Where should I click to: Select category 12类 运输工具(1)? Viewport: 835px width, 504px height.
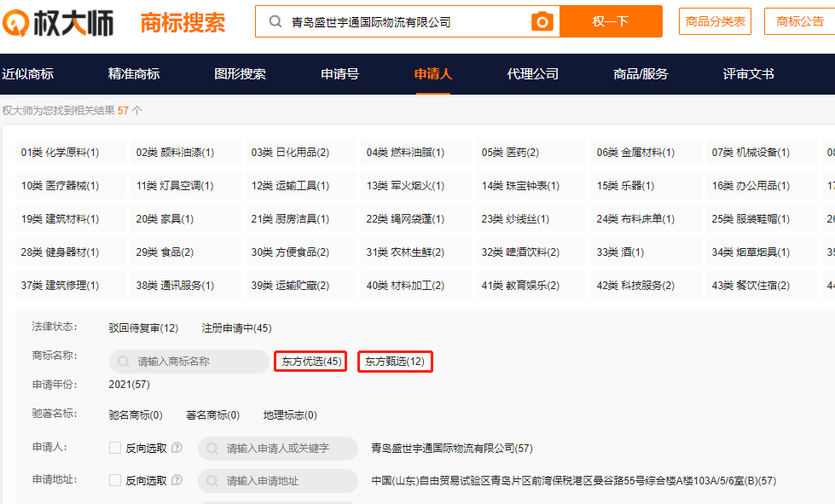(300, 185)
